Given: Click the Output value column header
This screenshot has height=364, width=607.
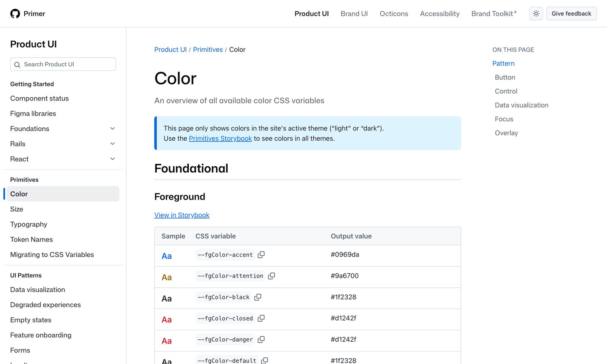Looking at the screenshot, I should (351, 236).
